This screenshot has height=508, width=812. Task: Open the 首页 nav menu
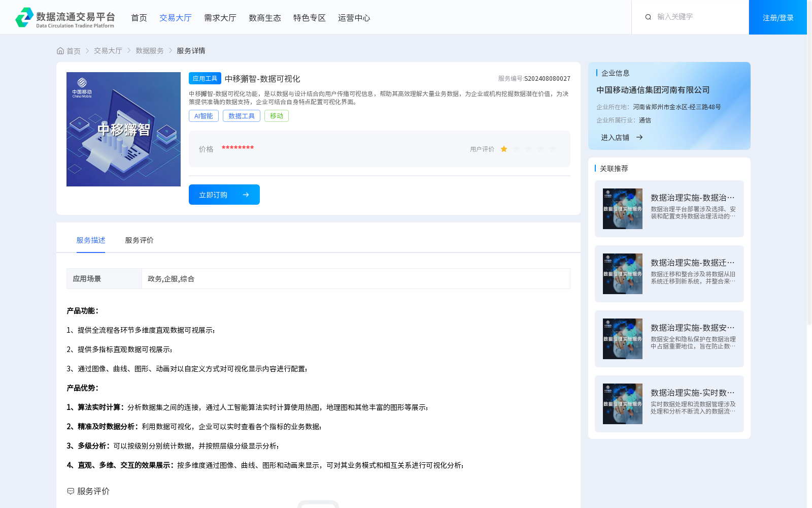click(139, 18)
